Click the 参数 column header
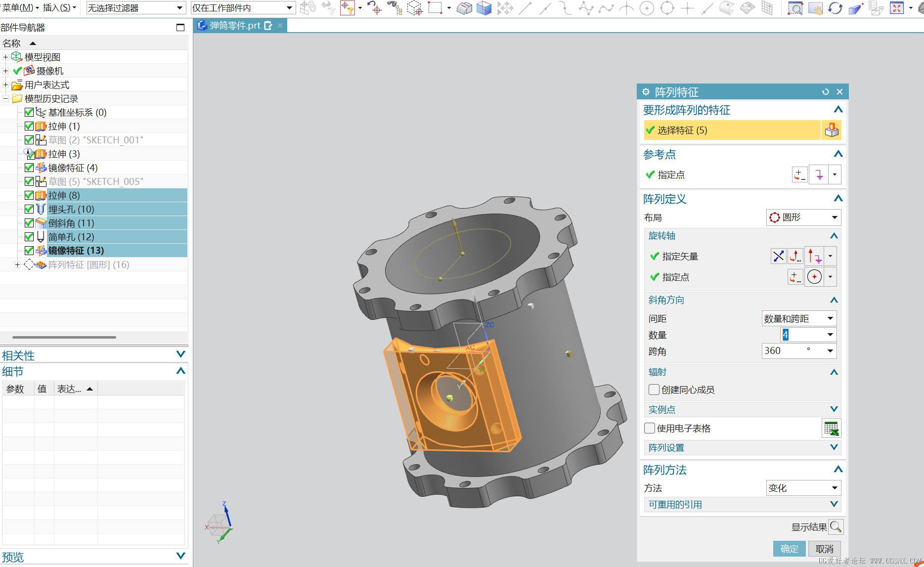The image size is (924, 567). 18,389
